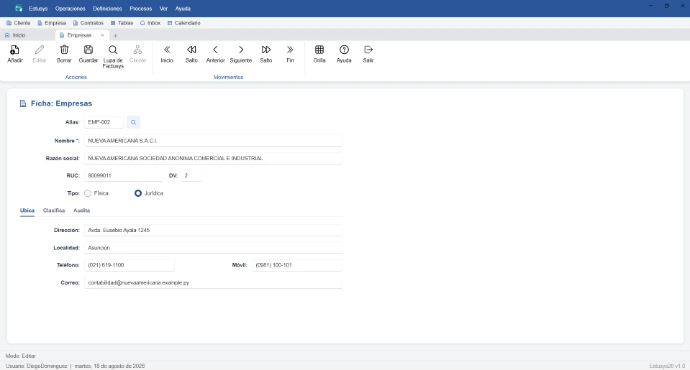
Task: Click the app logo in title bar
Action: (18, 8)
